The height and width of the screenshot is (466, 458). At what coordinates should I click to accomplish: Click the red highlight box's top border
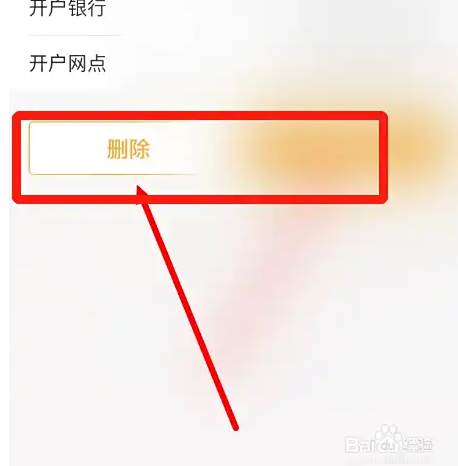point(200,116)
